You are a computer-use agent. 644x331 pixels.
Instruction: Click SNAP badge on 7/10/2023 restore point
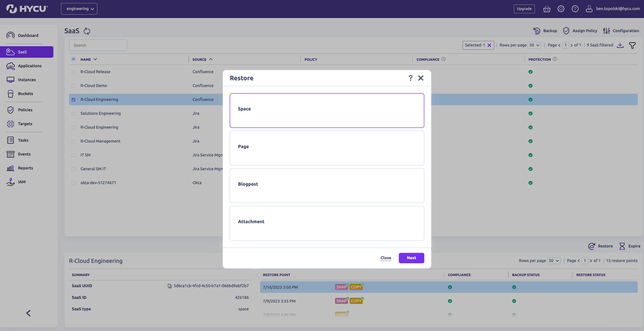341,287
